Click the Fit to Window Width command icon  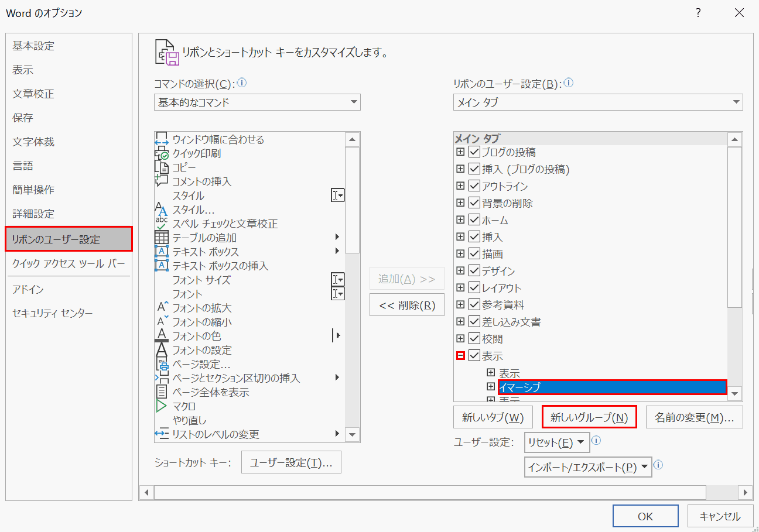tap(161, 139)
